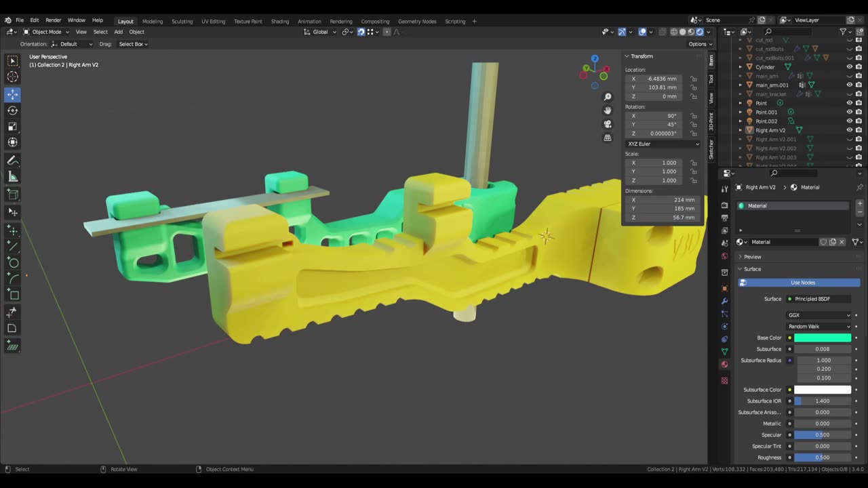Viewport: 868px width, 488px height.
Task: Select the Transform tool
Action: 13,142
